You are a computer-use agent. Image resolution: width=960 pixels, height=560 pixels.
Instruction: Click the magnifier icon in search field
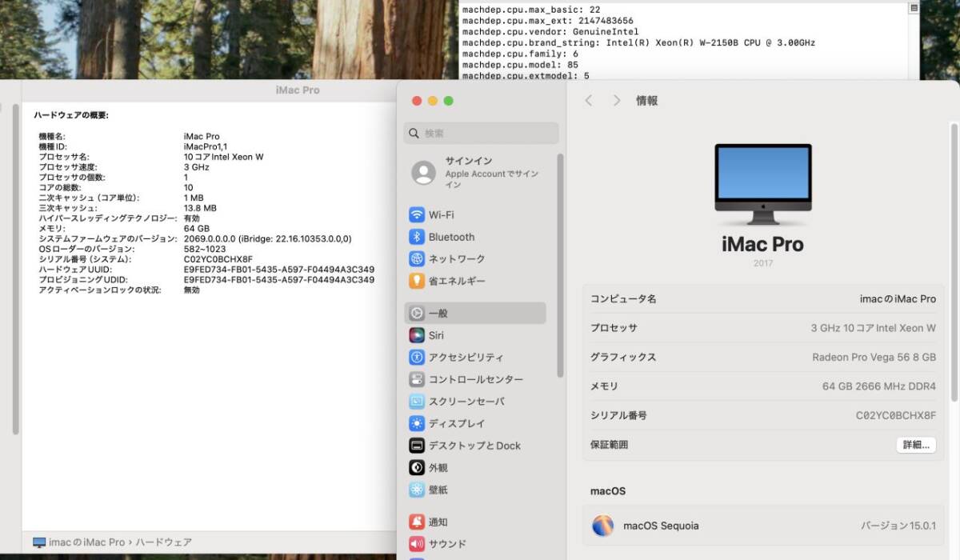pyautogui.click(x=414, y=134)
